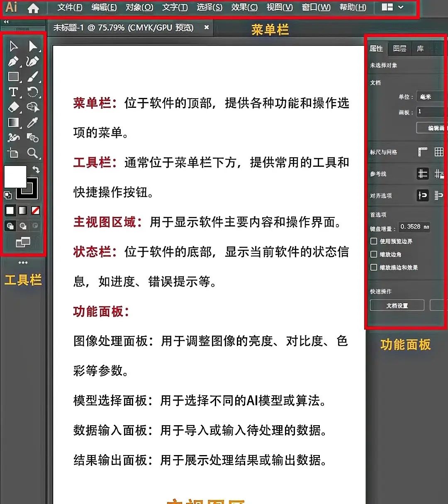Image resolution: width=448 pixels, height=504 pixels.
Task: Check the 缩放边角 option
Action: pos(373,254)
